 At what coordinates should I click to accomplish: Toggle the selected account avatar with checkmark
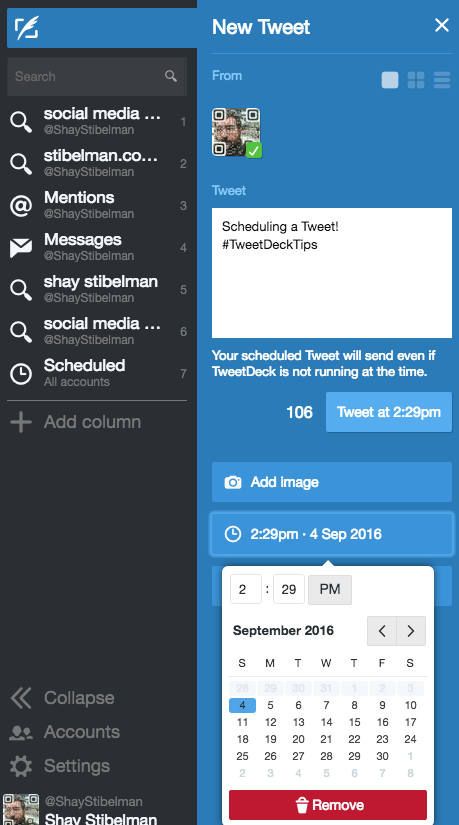pos(236,133)
